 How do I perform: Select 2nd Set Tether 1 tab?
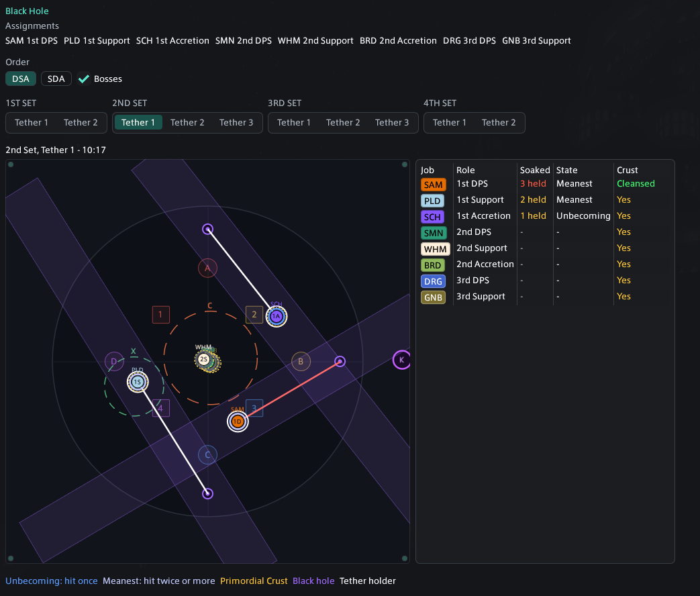tap(138, 122)
